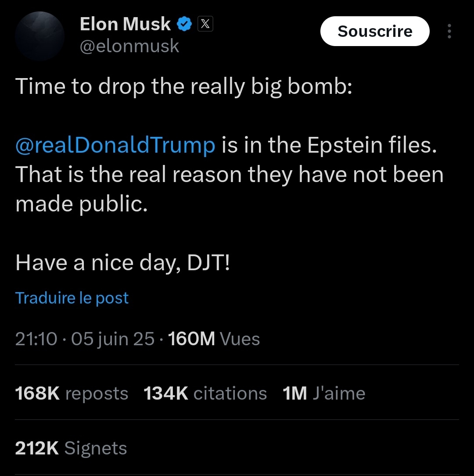This screenshot has width=474, height=476.
Task: Open the 168K reposts list
Action: [x=72, y=394]
